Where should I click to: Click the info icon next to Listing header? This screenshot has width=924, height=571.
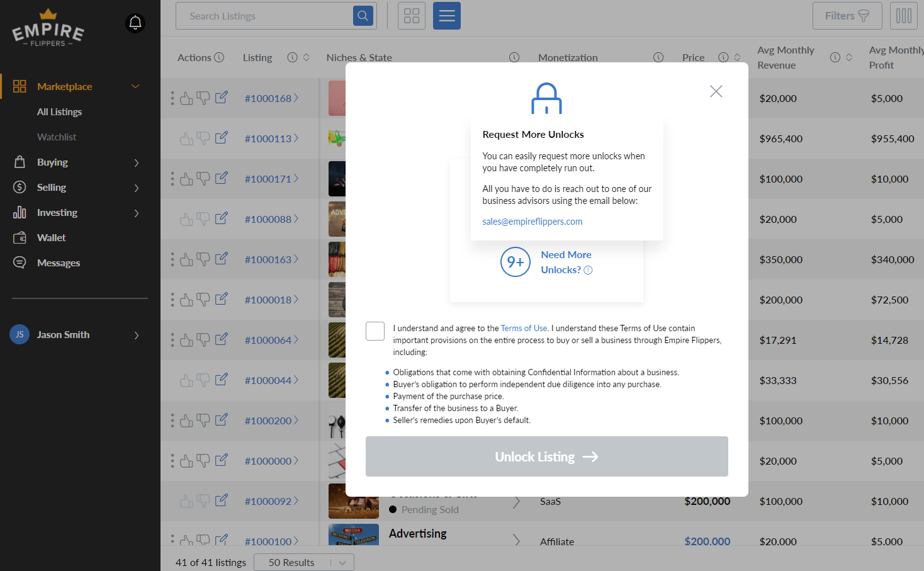pyautogui.click(x=292, y=57)
